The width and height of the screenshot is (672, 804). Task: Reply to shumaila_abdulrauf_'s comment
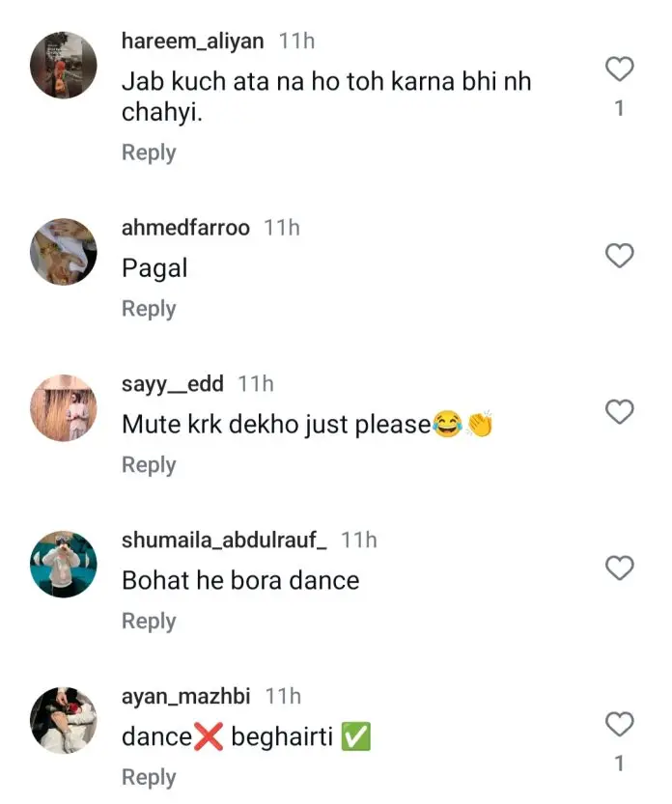pyautogui.click(x=149, y=622)
